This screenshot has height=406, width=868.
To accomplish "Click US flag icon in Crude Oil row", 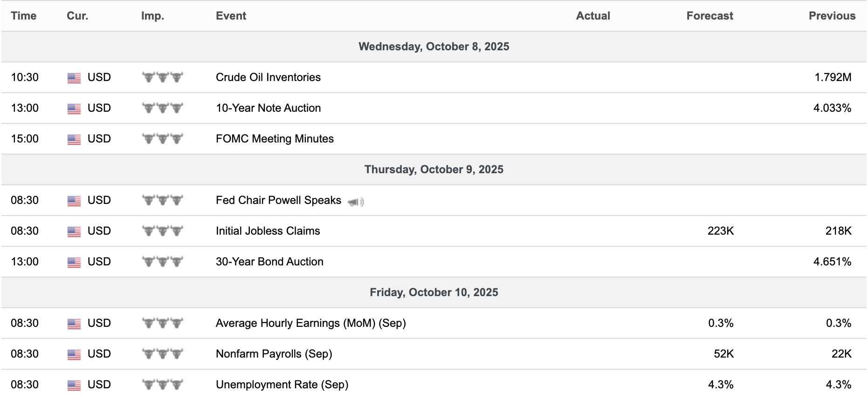I will point(74,78).
